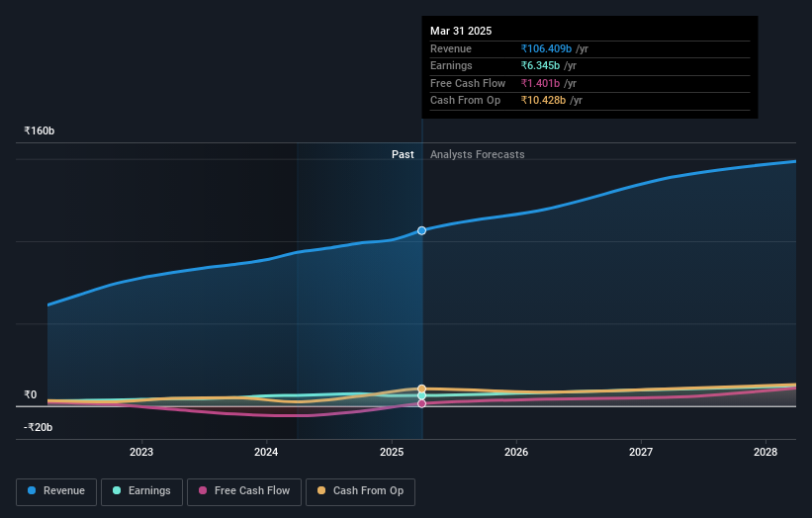Screen dimensions: 812x518
Task: Click the Free Cash Flow label in tooltip
Action: tap(468, 83)
